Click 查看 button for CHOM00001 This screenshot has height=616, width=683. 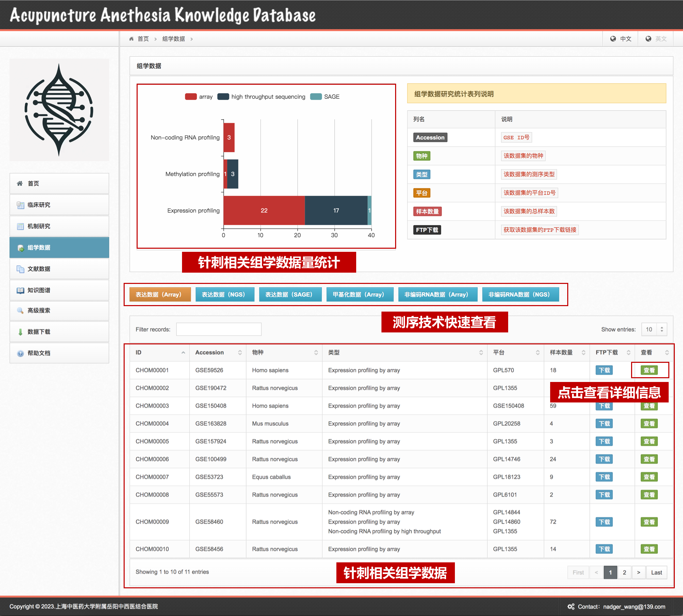pos(649,370)
